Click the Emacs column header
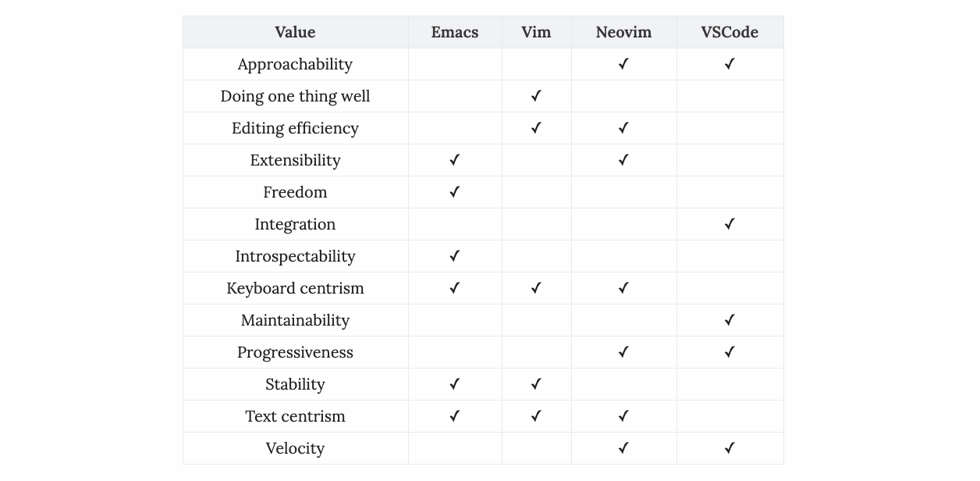 pyautogui.click(x=455, y=32)
